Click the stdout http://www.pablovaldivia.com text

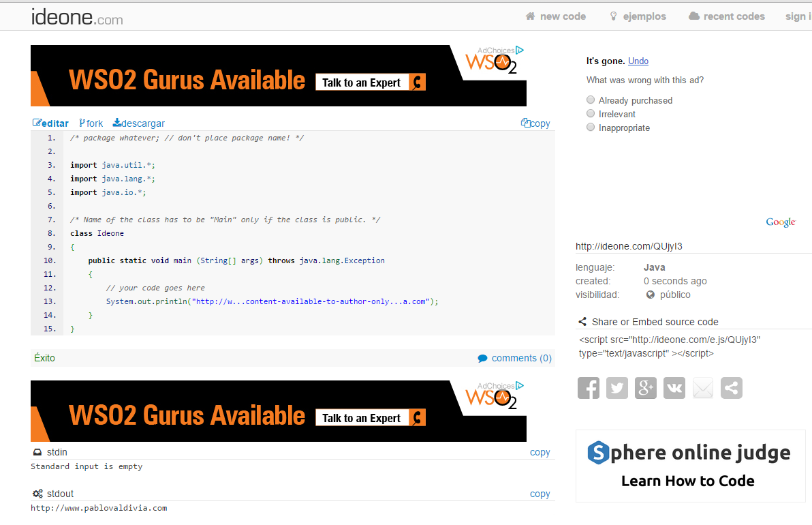pos(99,508)
